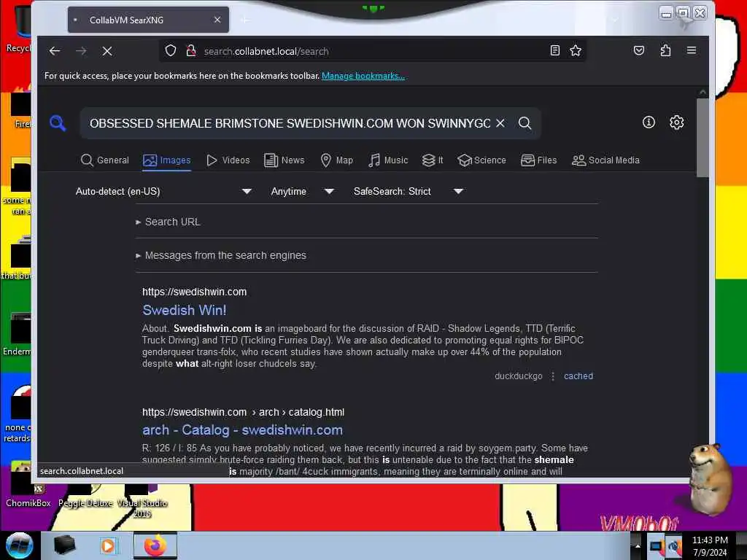Switch to the Social Media tab
Viewport: 747px width, 560px height.
(605, 160)
